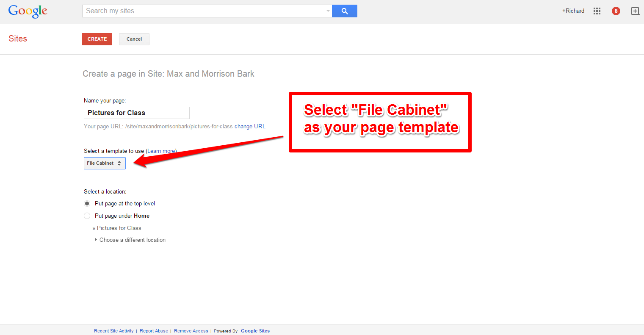Open the File Cabinet template dropdown

[105, 163]
